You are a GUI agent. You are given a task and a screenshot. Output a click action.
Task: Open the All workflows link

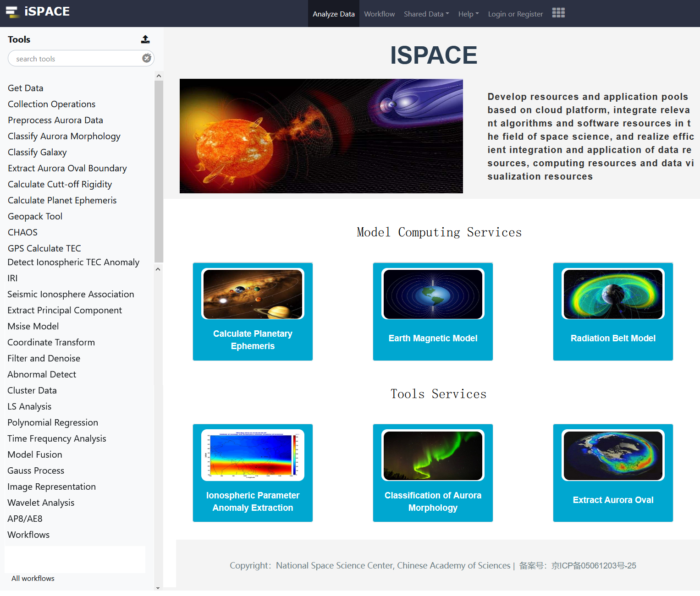point(33,578)
